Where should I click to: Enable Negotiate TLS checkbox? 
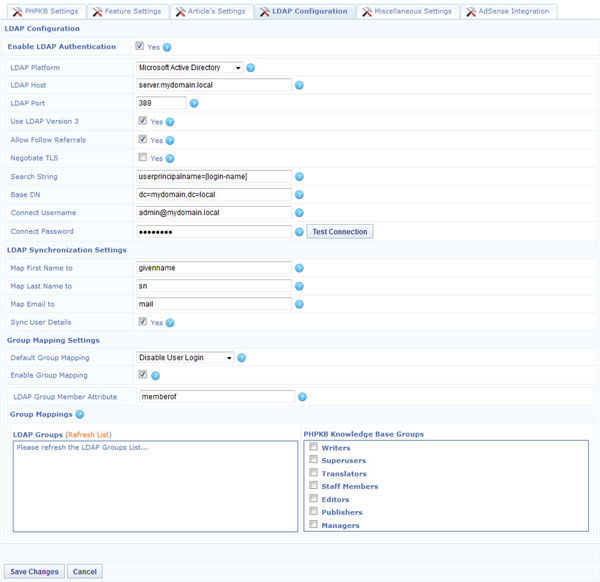(x=143, y=157)
